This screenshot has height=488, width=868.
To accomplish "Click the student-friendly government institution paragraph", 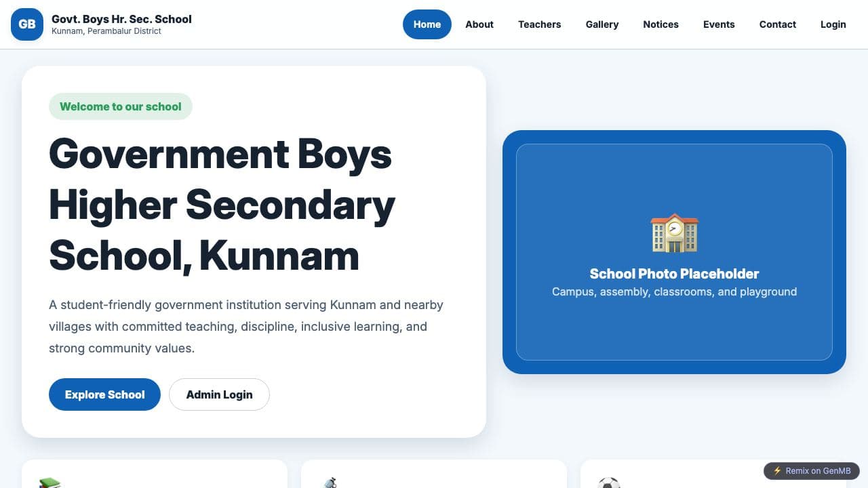I will coord(246,327).
